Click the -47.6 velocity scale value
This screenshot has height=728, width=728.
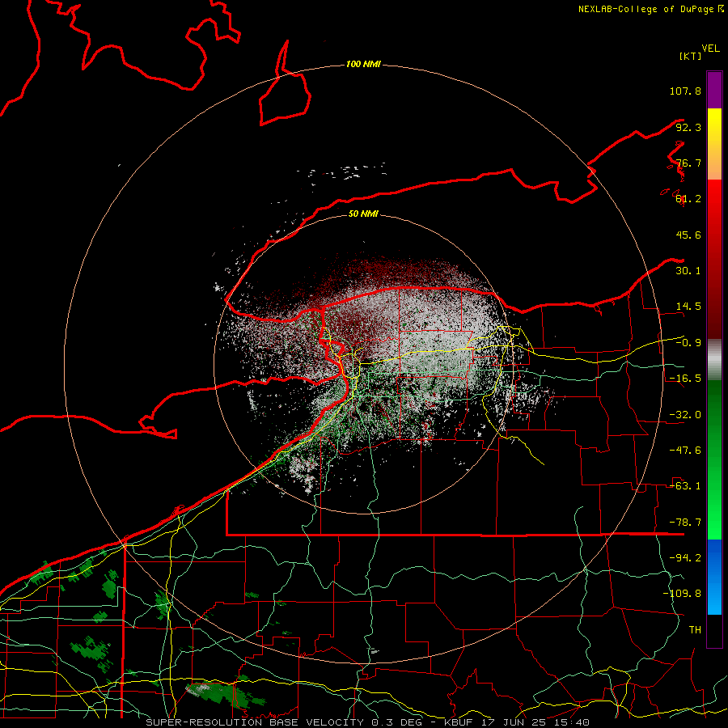click(685, 451)
